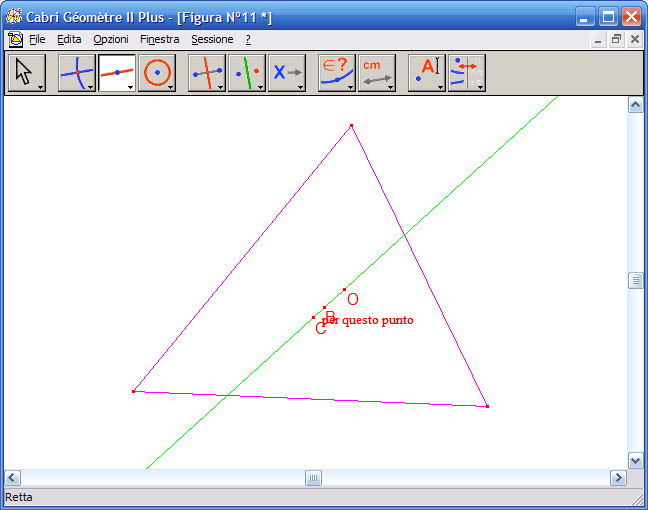
Task: Click the 'Retta' status bar text
Action: point(19,497)
